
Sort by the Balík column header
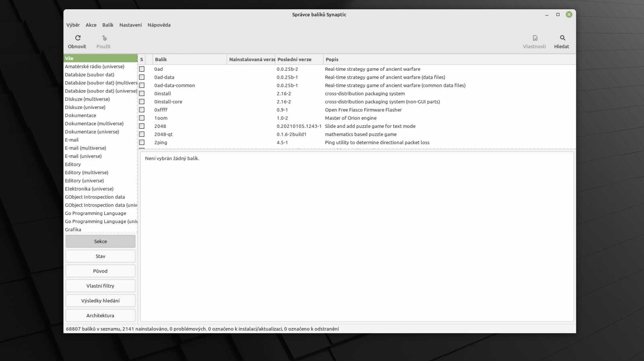tap(190, 59)
